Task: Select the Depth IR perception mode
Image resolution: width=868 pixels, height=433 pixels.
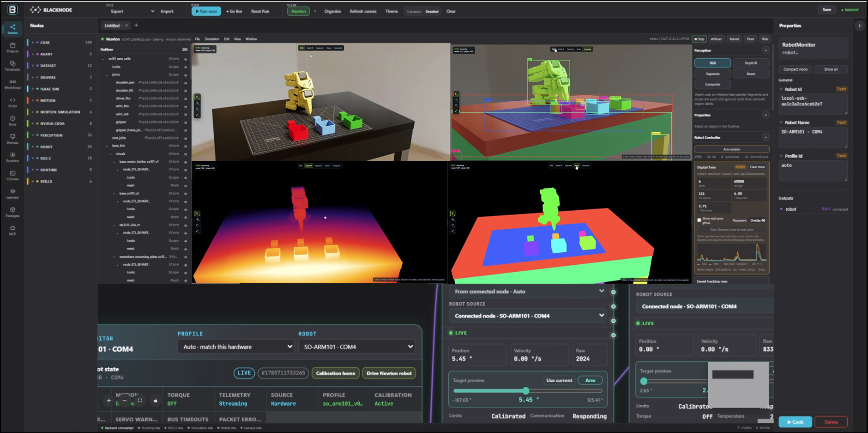Action: (751, 63)
